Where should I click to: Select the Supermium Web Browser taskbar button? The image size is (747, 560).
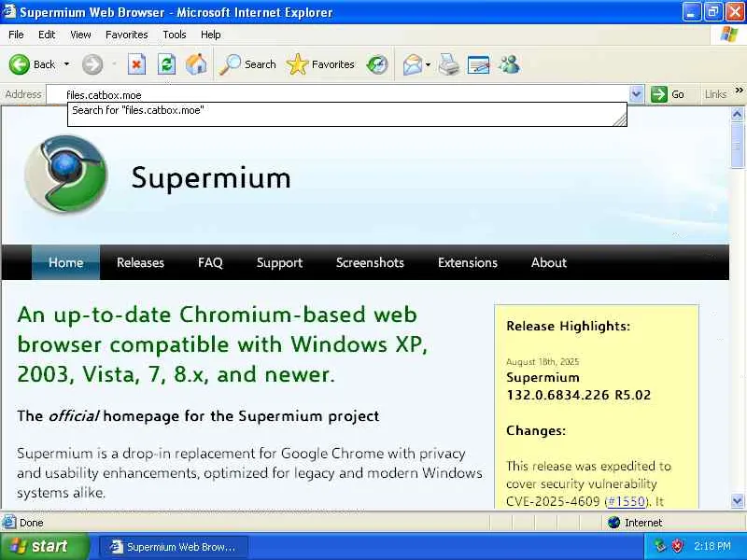point(174,547)
